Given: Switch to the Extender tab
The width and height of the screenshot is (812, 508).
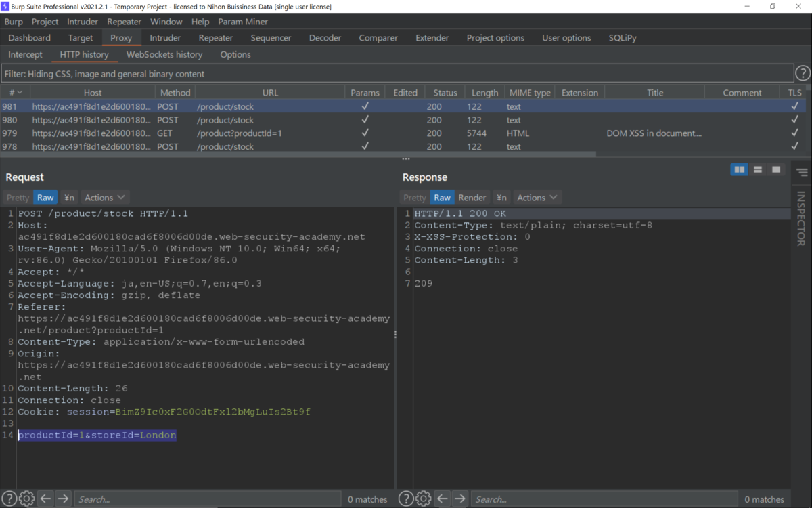Looking at the screenshot, I should [x=432, y=38].
